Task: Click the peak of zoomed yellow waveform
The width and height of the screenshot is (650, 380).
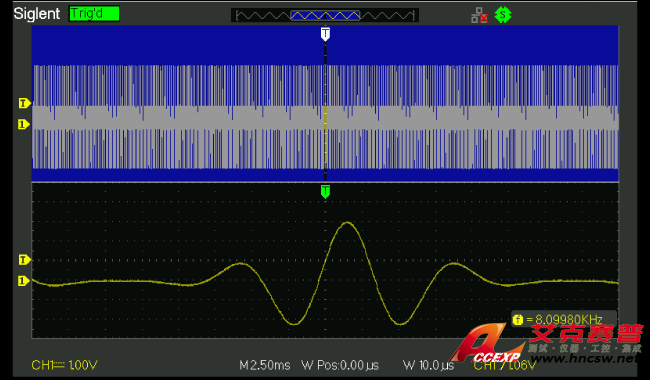Action: click(x=347, y=223)
